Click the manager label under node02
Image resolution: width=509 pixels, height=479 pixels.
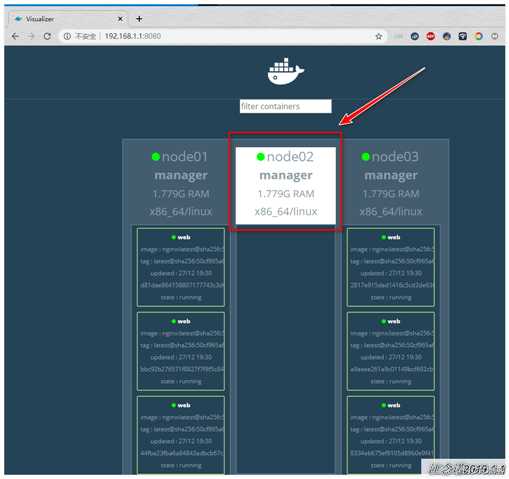pyautogui.click(x=286, y=175)
